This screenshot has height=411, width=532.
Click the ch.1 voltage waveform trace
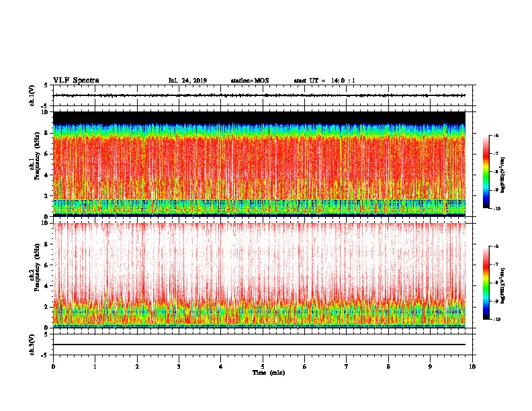click(259, 95)
